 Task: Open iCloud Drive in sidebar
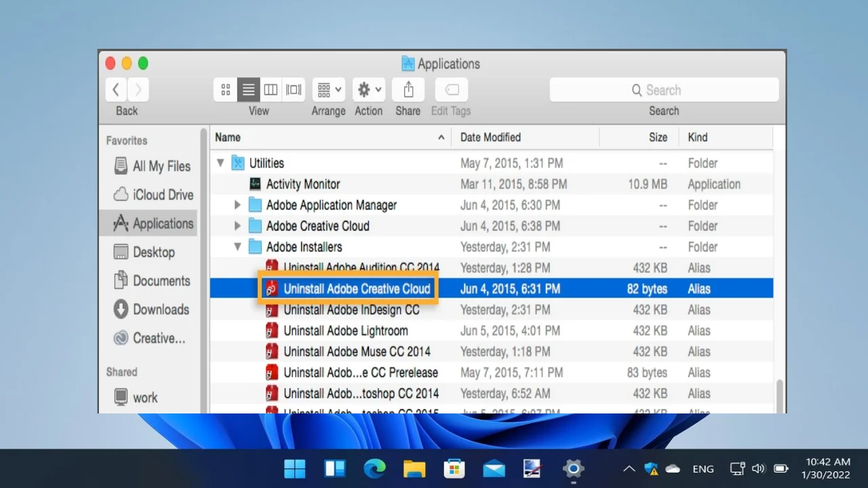click(152, 195)
